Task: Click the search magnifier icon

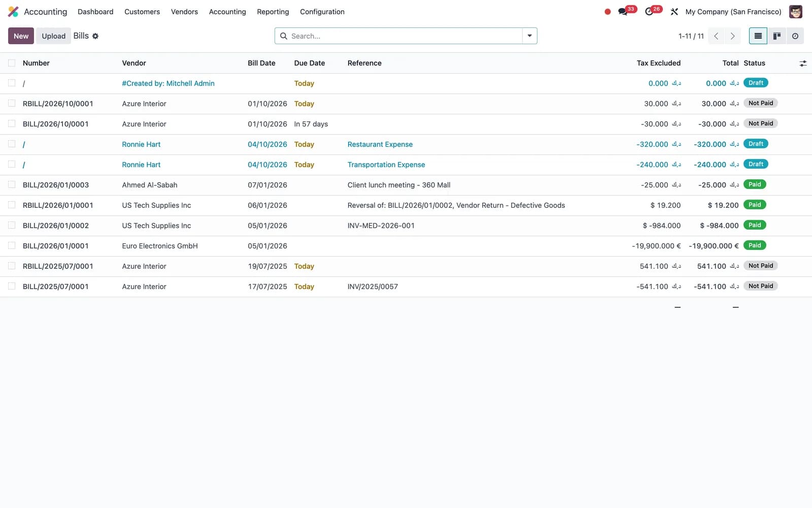Action: 284,36
